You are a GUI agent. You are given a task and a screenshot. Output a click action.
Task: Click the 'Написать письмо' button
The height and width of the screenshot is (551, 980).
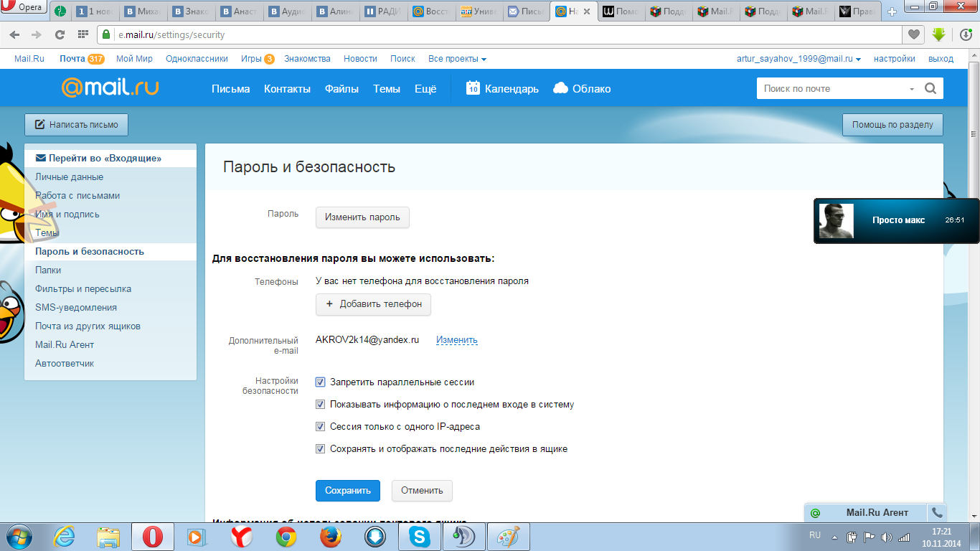pos(76,125)
